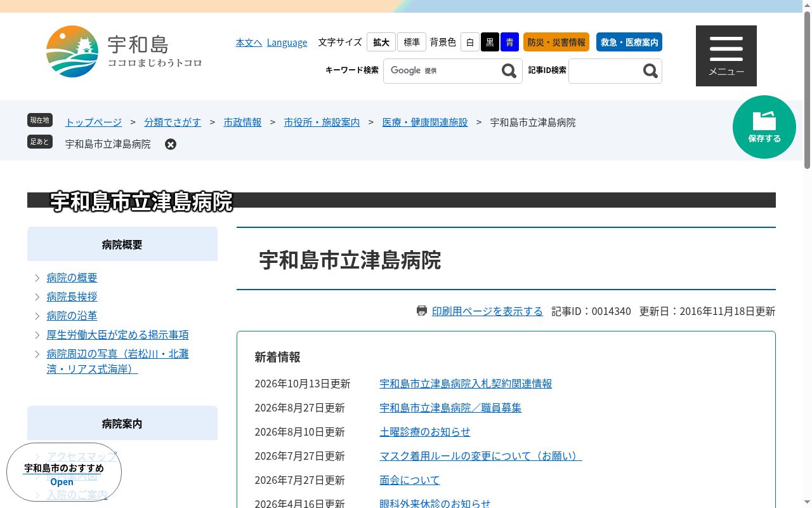Enlarge text size with 拡大

coord(381,43)
